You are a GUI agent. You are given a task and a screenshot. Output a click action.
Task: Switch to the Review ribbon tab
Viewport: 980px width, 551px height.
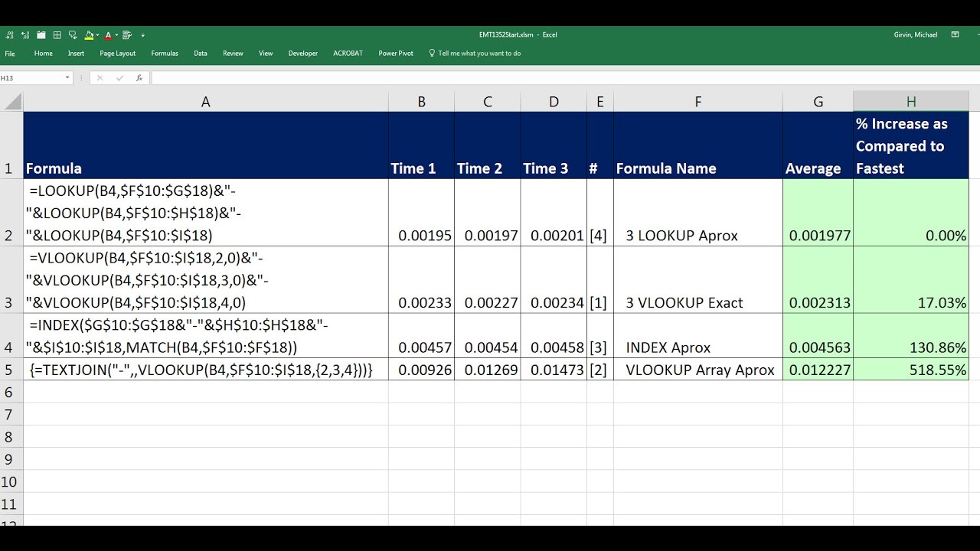[233, 54]
